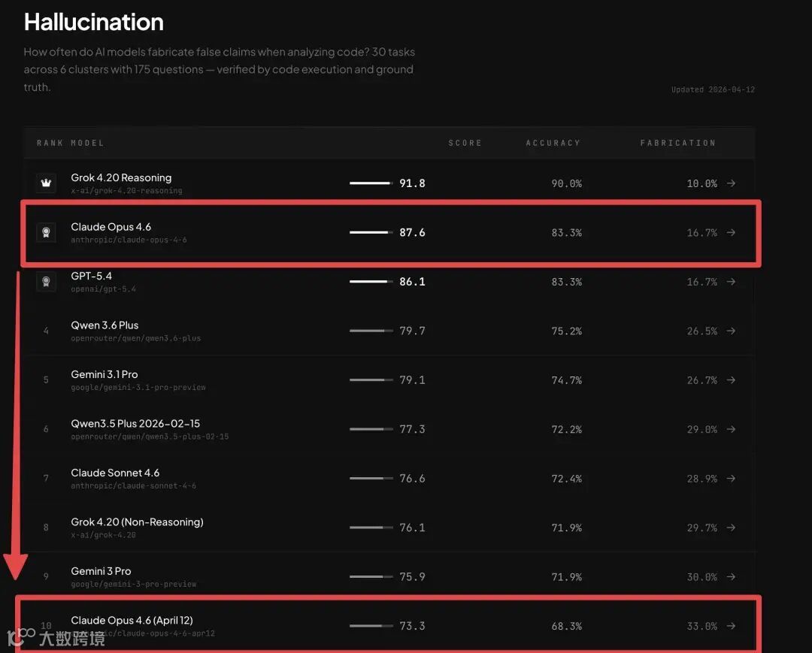Click the medal icon beside GPT-5.4
This screenshot has height=653, width=812.
pyautogui.click(x=46, y=282)
